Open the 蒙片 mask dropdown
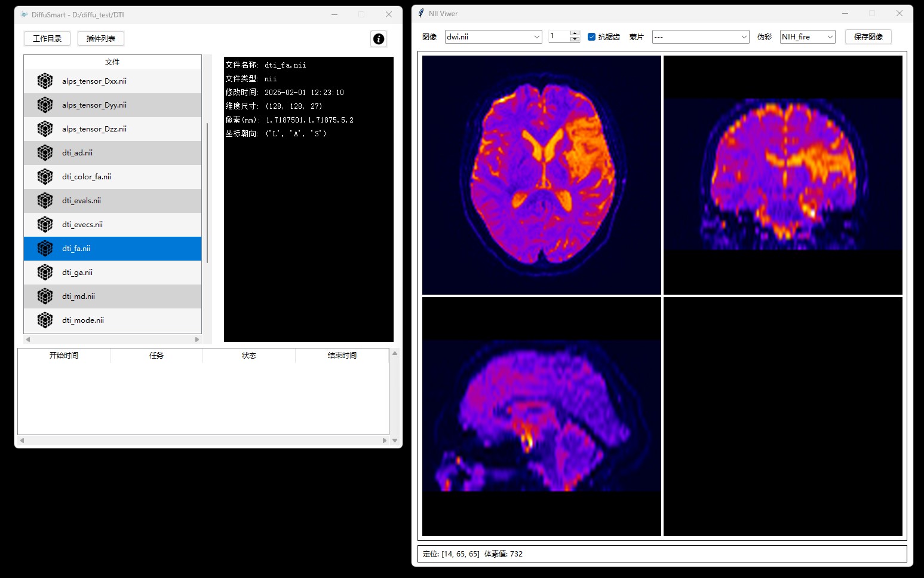Screen dimensions: 924x578 (701, 37)
